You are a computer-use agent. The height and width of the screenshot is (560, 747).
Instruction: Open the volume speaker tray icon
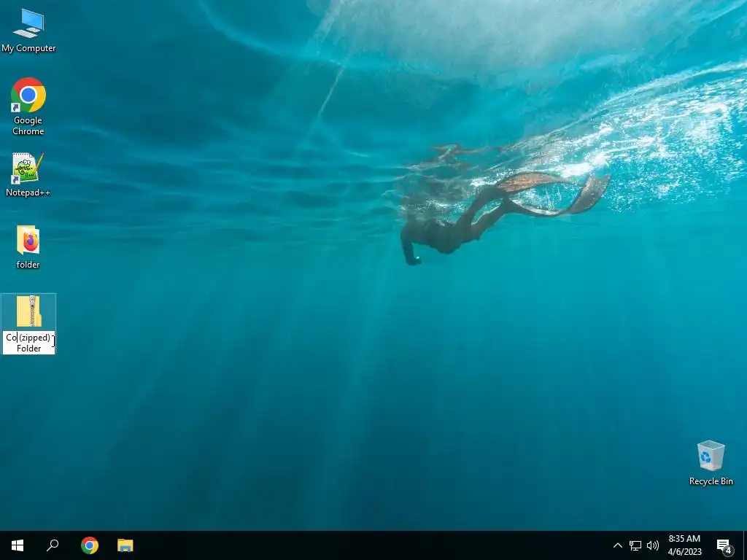pyautogui.click(x=653, y=545)
